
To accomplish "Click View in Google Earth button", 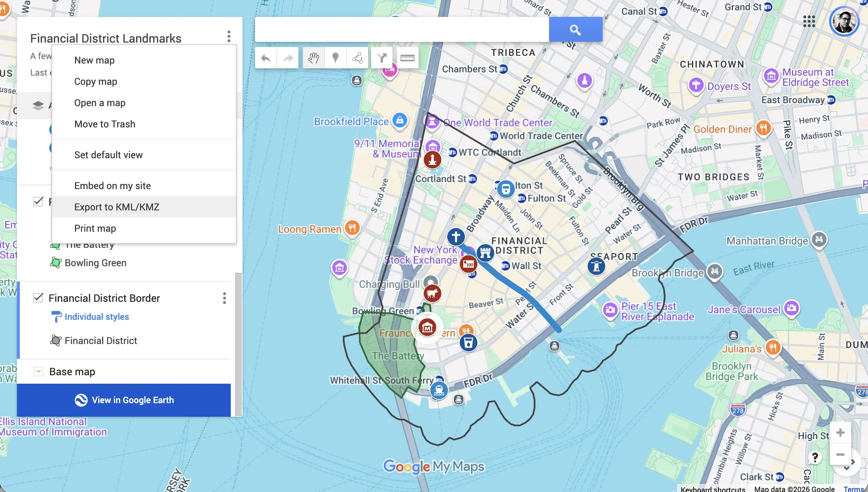I will point(124,400).
